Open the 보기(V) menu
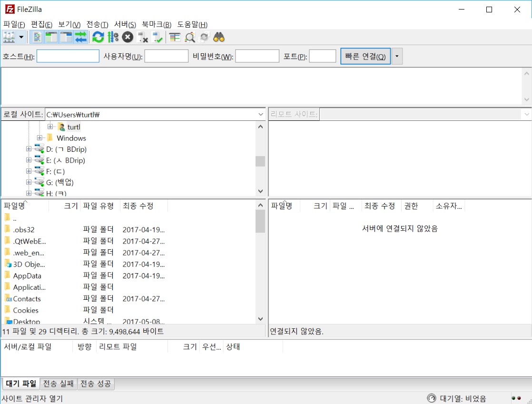Viewport: 532px width, 404px height. 69,24
